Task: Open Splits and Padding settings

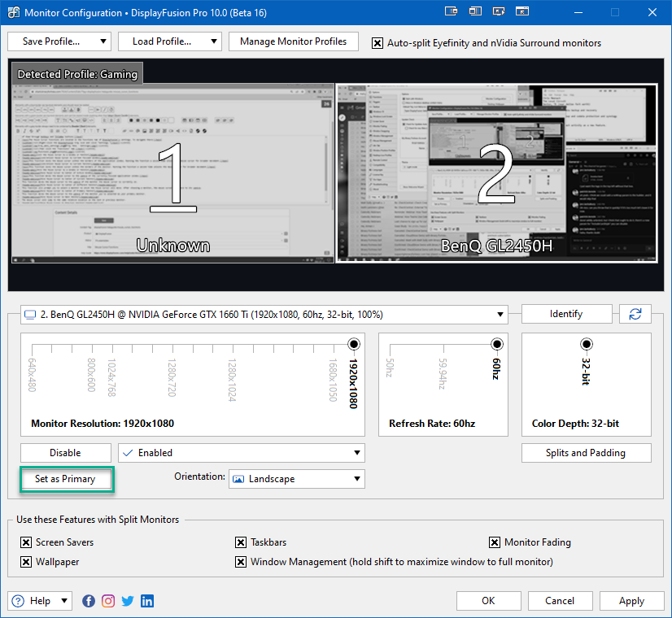Action: [x=587, y=453]
